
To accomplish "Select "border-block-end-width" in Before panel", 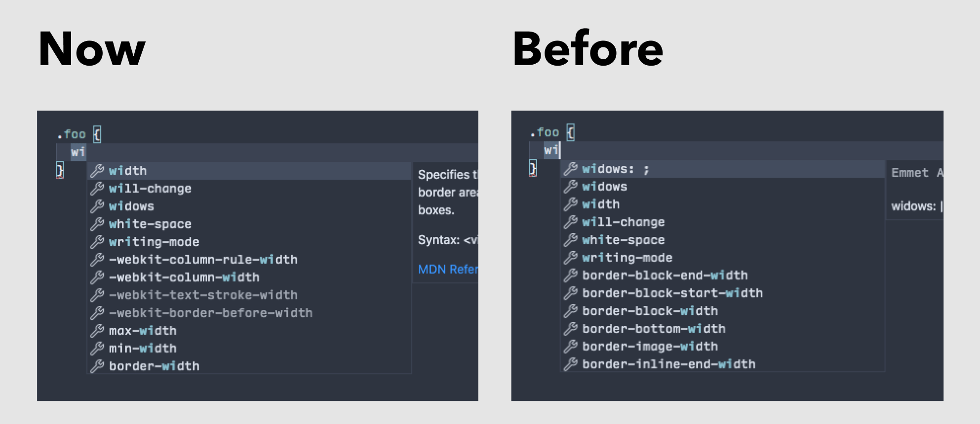I will click(664, 275).
